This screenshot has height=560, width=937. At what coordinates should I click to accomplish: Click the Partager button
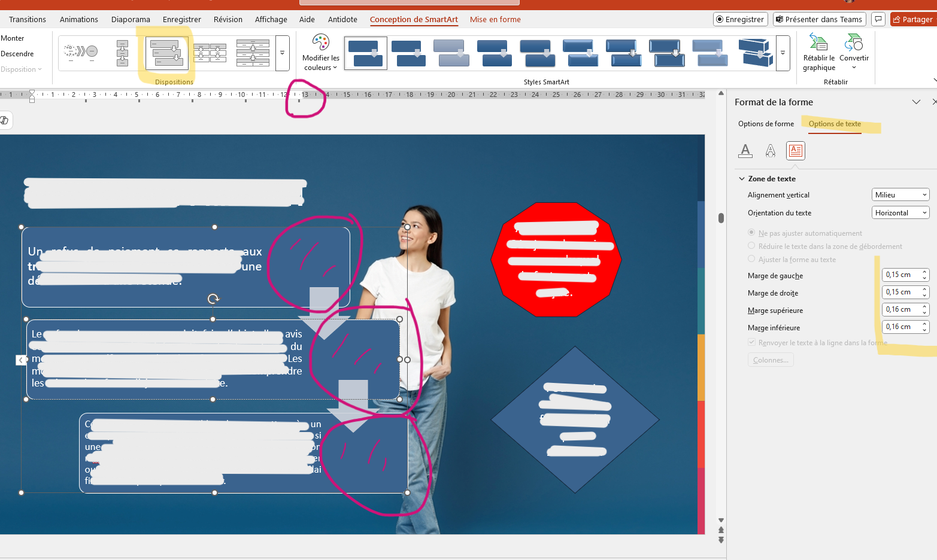[912, 19]
